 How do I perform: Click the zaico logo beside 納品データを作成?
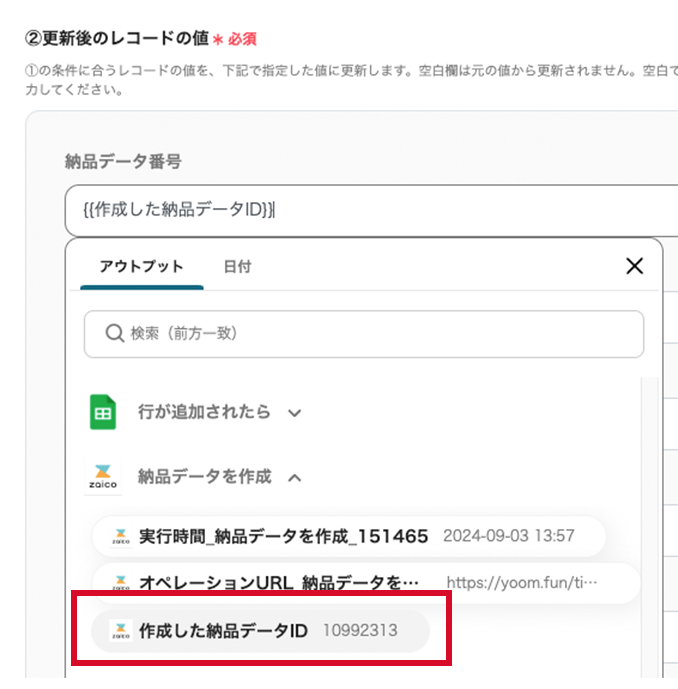[x=103, y=477]
